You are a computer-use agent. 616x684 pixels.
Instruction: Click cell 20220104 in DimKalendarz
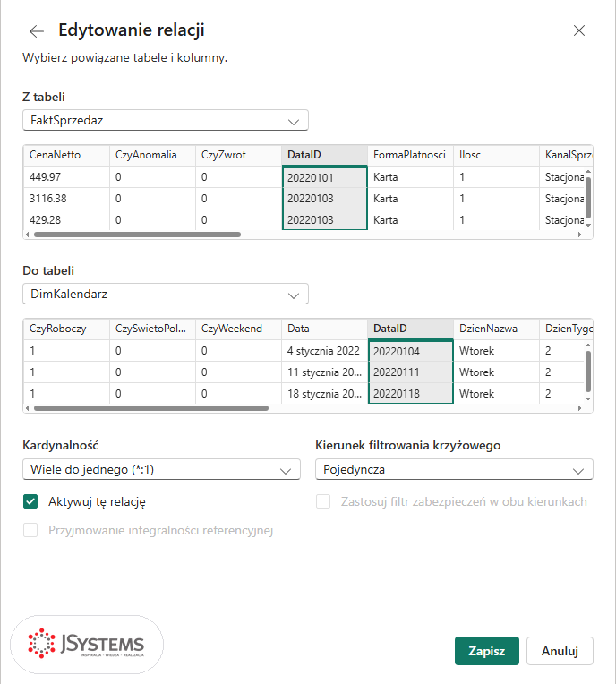411,351
